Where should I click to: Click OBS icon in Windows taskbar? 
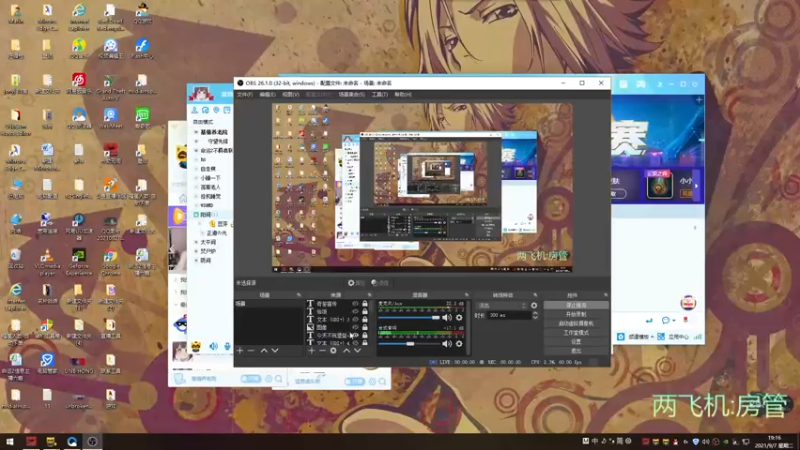(92, 441)
